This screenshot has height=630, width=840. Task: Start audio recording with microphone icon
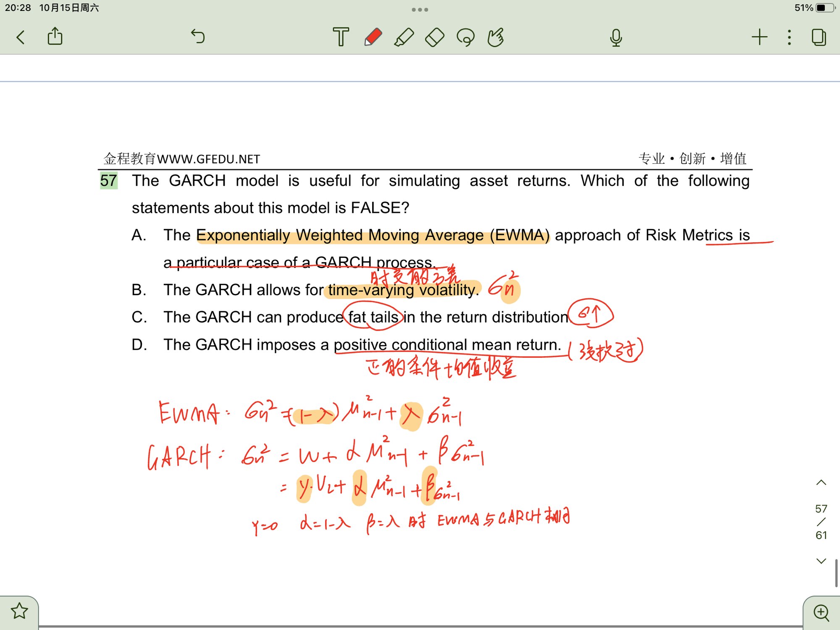point(616,37)
